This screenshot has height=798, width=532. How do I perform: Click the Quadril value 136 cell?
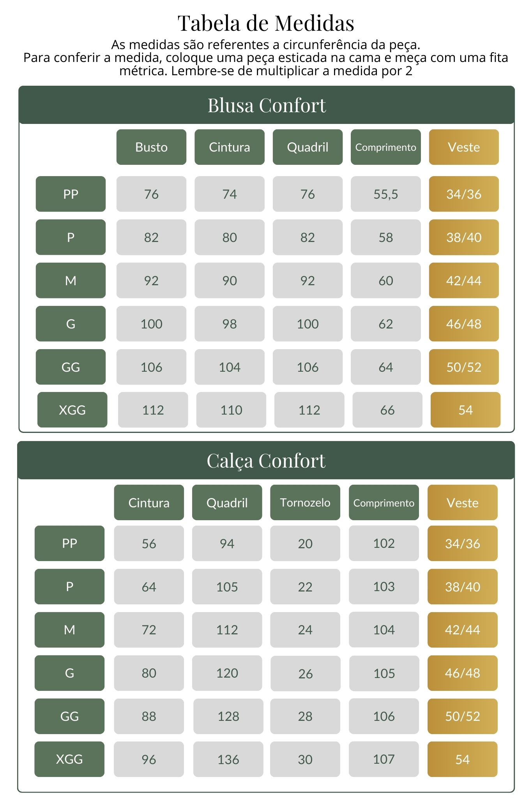pyautogui.click(x=228, y=759)
